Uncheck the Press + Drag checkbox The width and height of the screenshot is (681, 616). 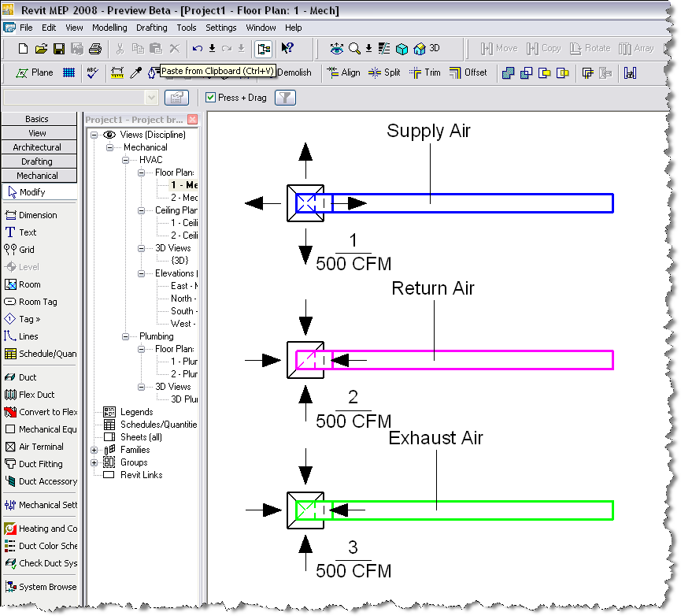(x=211, y=98)
